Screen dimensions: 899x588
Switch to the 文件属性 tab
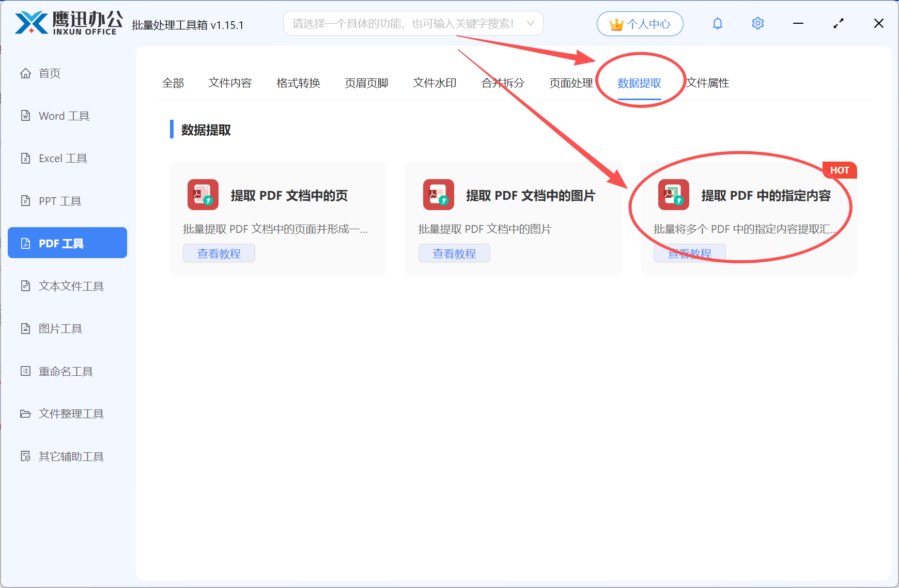click(x=707, y=83)
